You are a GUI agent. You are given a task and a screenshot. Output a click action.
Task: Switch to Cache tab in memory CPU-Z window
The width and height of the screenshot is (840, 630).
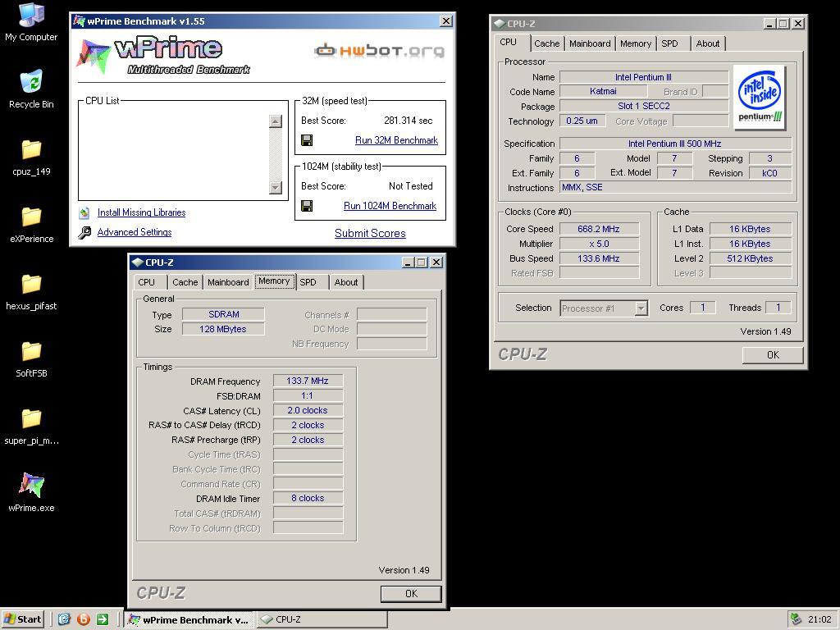[185, 282]
